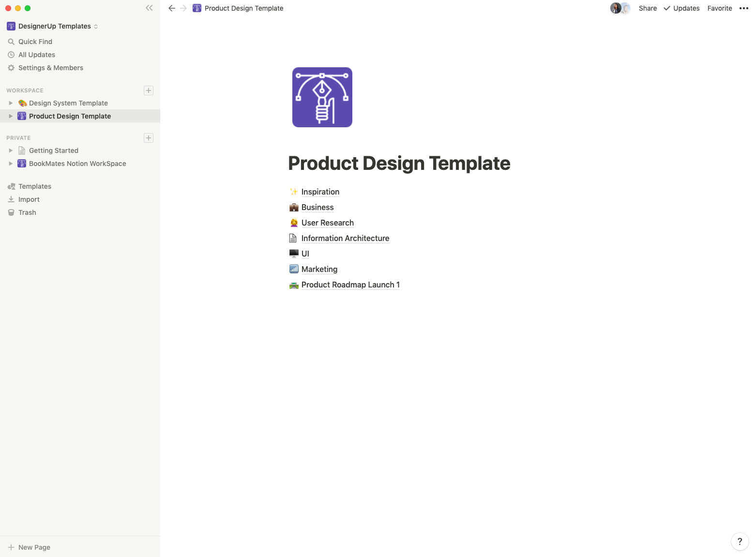Click the Updates button in top bar

(x=681, y=8)
